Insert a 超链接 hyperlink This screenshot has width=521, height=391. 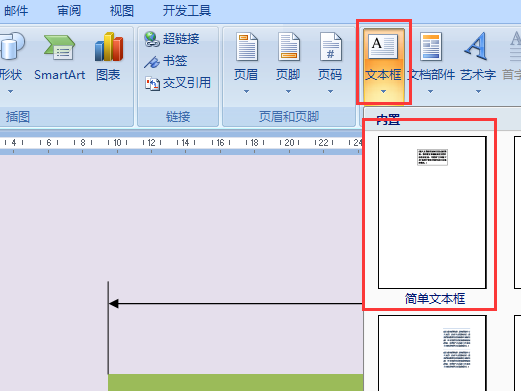tap(172, 39)
